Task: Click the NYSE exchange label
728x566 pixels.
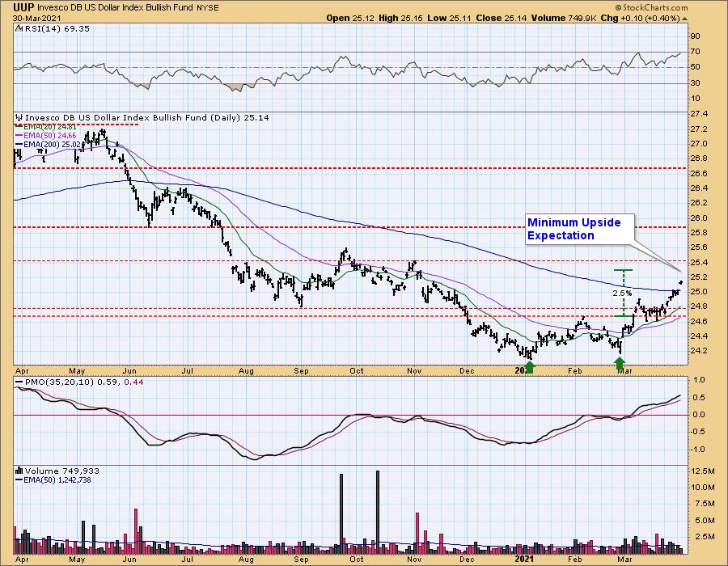Action: pos(208,8)
